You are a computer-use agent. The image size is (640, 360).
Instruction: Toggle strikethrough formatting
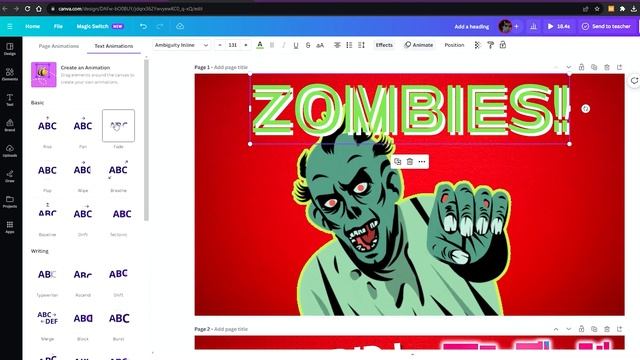[x=308, y=45]
